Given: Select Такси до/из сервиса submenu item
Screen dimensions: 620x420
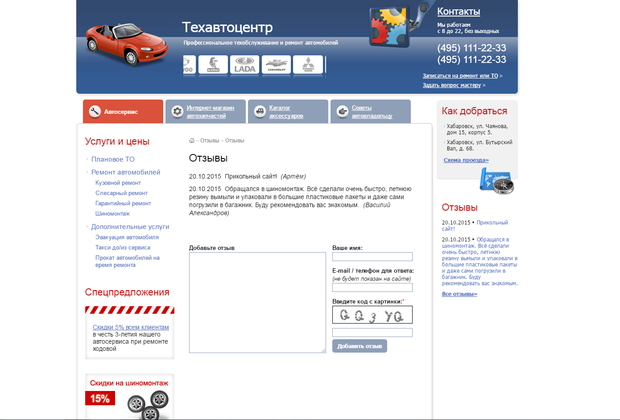Looking at the screenshot, I should (x=123, y=248).
